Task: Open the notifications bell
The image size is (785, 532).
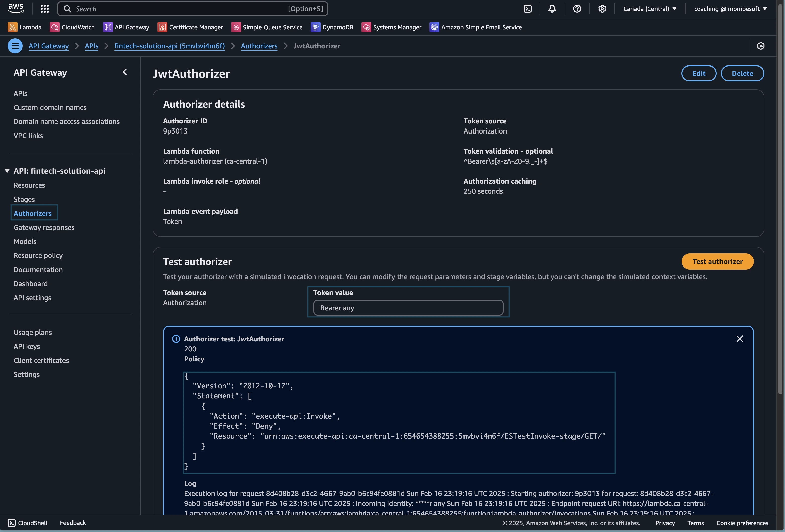Action: (552, 9)
